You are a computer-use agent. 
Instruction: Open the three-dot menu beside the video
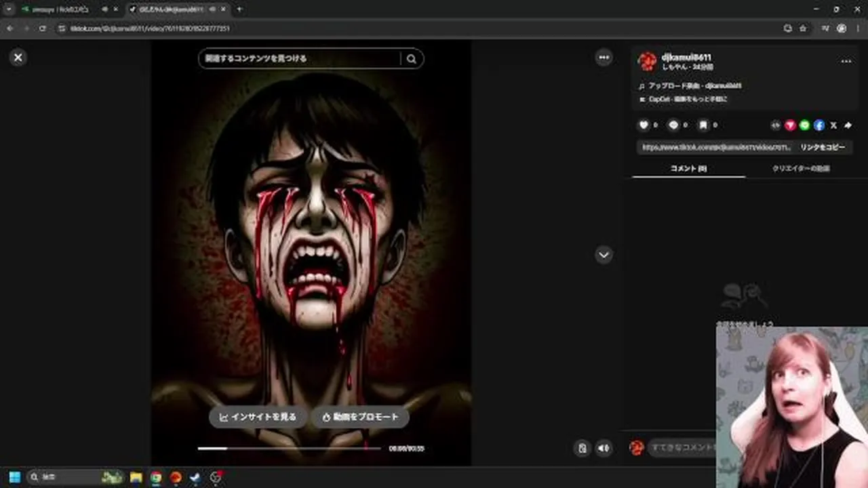click(604, 58)
